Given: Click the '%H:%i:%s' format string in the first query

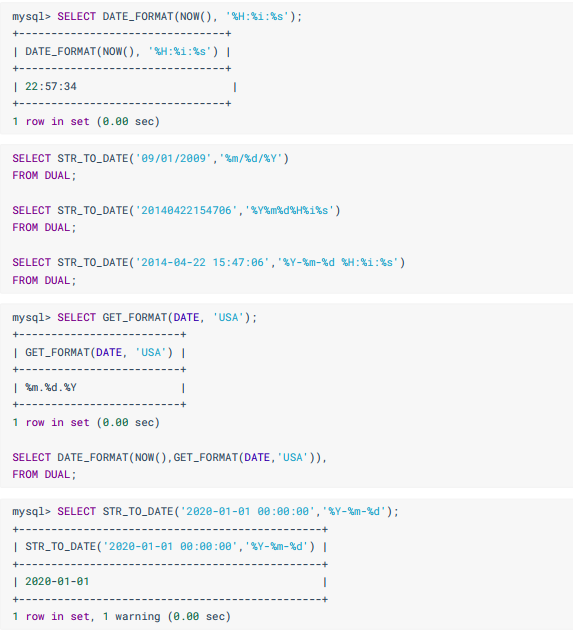Looking at the screenshot, I should coord(257,17).
